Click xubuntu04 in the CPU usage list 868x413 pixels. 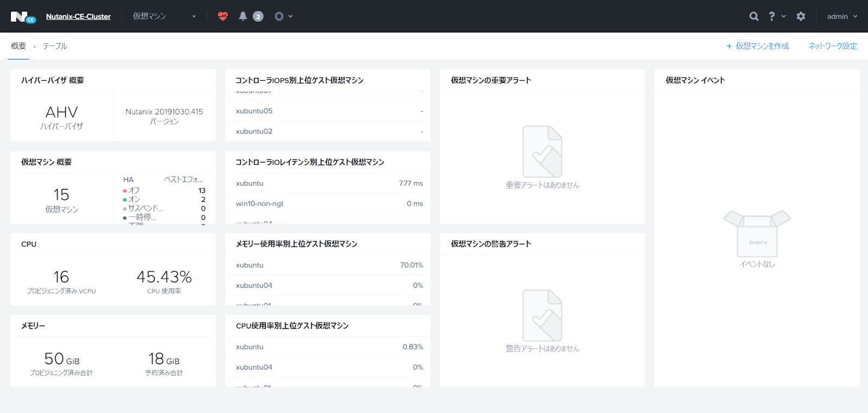coord(254,367)
